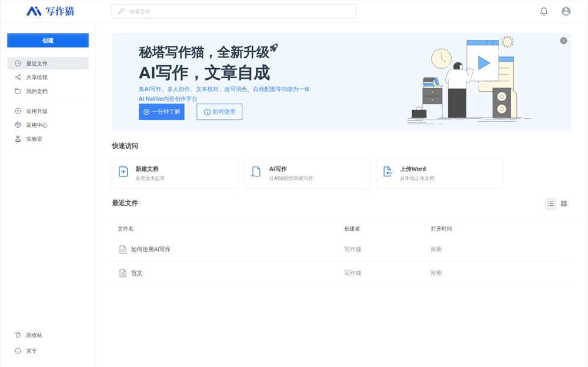588x367 pixels.
Task: Choose the 上传Word quick access card
Action: click(x=439, y=174)
